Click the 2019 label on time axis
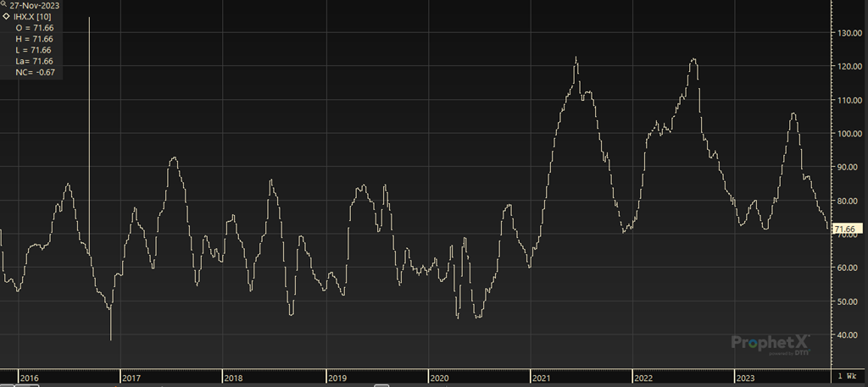 [x=337, y=378]
